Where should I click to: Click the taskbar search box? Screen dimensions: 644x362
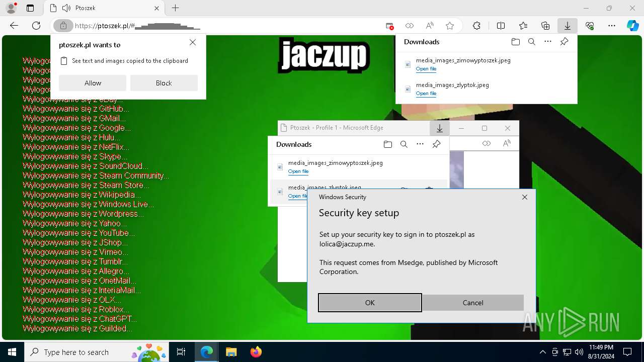coord(97,352)
